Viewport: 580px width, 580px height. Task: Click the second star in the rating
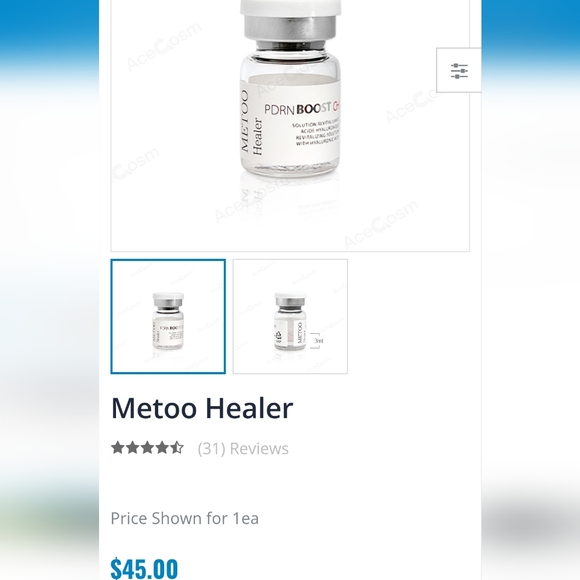click(132, 448)
